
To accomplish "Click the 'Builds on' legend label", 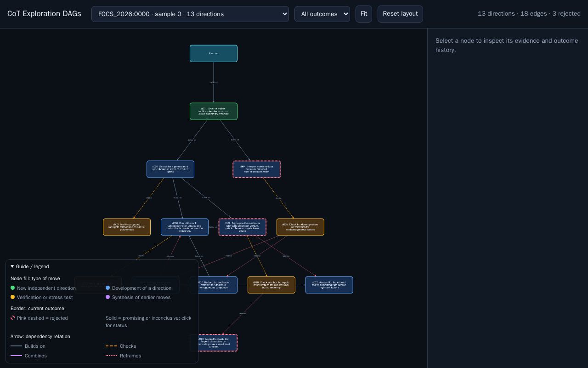I will pos(35,346).
